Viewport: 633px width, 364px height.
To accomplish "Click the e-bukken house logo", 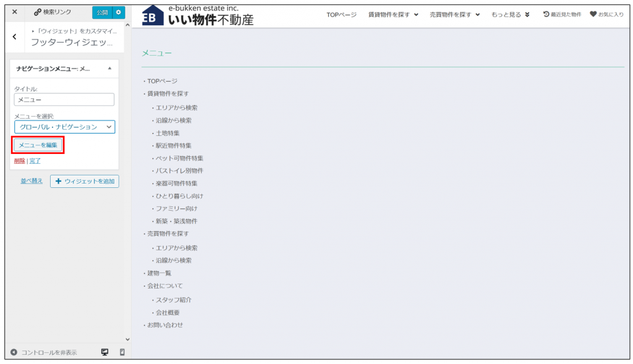I will coord(153,16).
